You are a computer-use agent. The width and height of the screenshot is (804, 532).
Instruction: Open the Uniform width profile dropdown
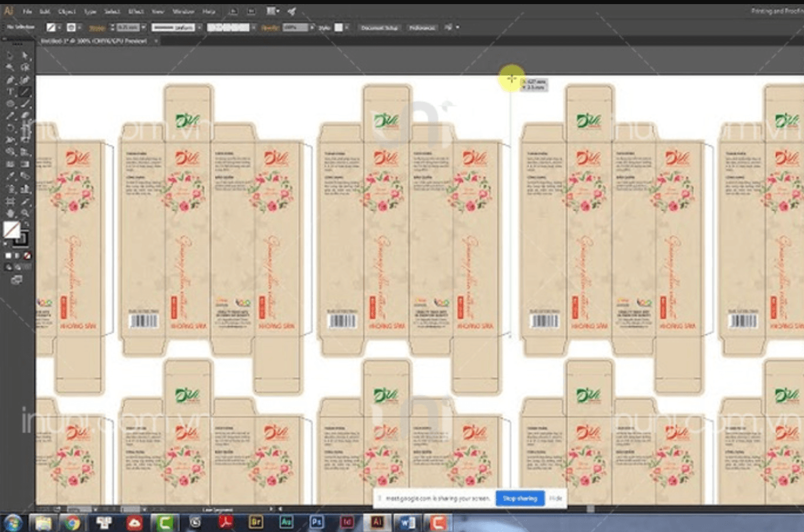coord(199,27)
